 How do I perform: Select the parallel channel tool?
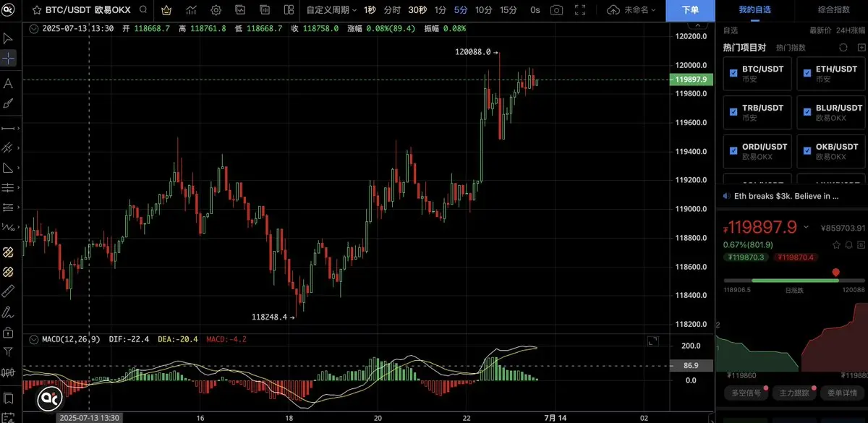(8, 148)
